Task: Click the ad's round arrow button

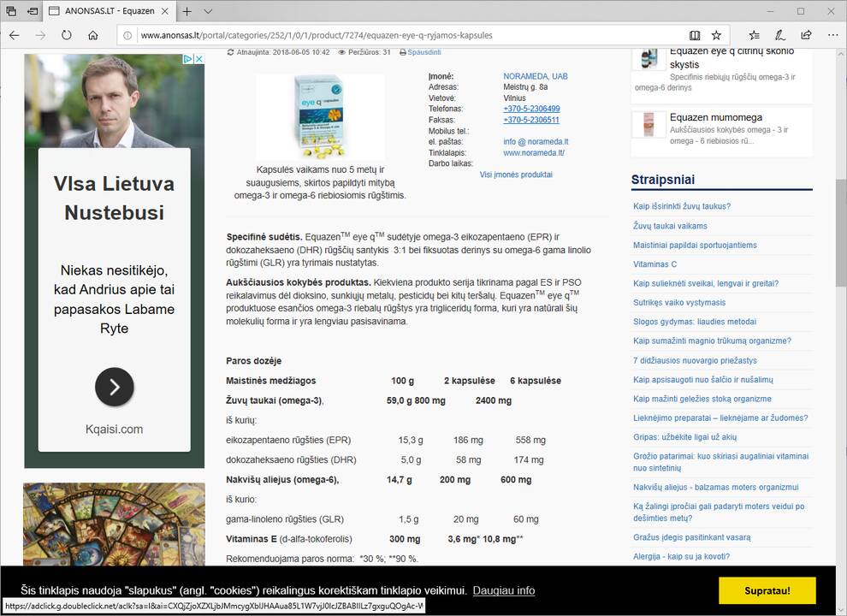Action: point(115,387)
